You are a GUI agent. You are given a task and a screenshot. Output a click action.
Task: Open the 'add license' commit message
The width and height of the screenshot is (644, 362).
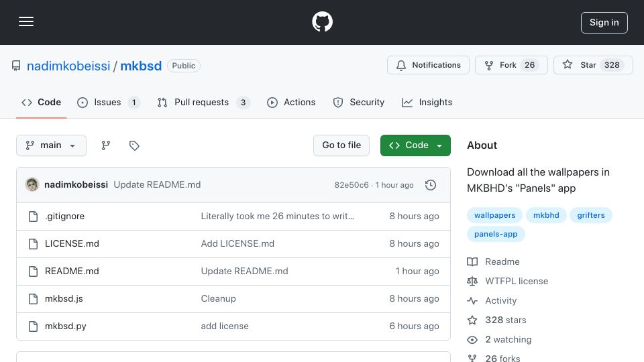[x=225, y=326]
